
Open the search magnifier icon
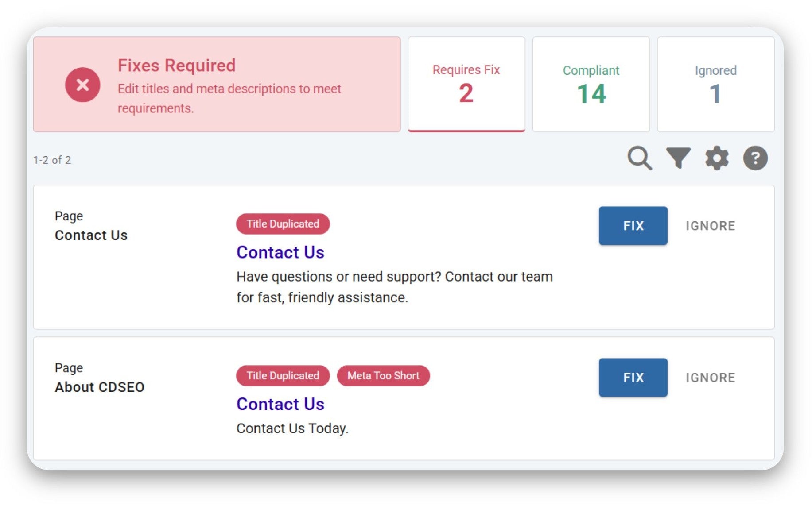639,158
